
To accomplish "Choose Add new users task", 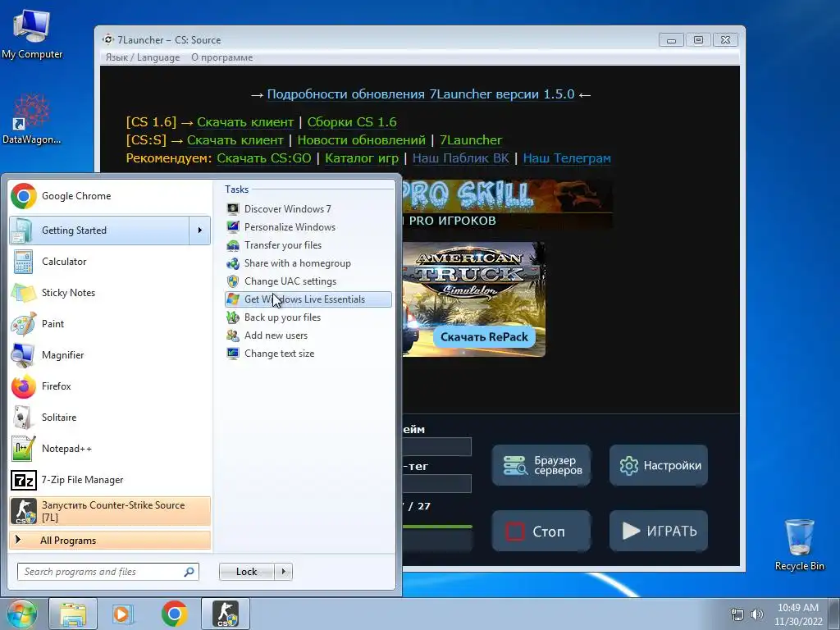I will tap(308, 336).
